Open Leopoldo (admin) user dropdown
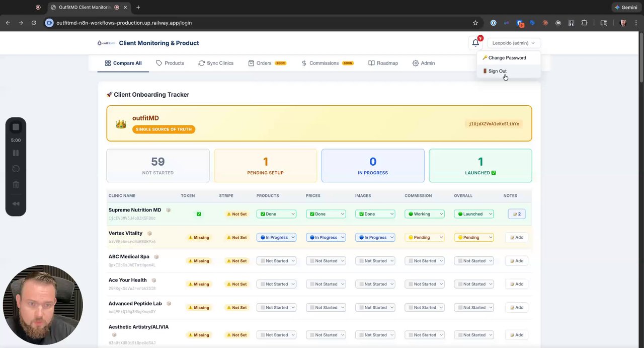 (514, 43)
